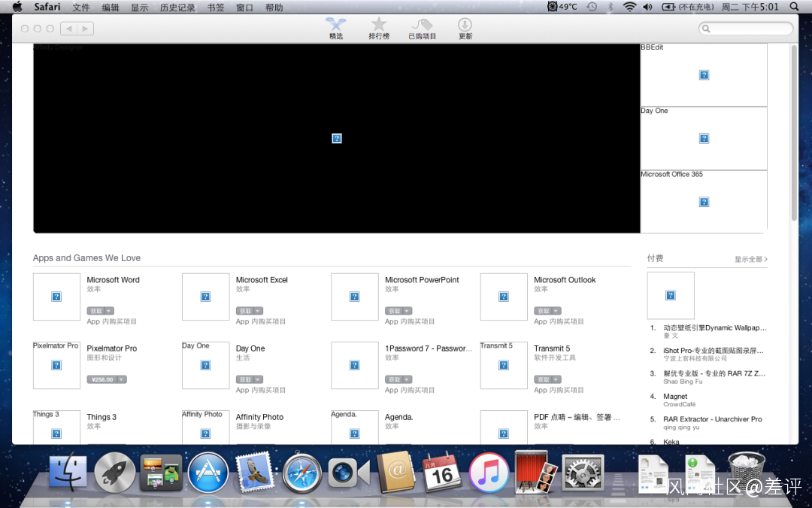Launch the App Store icon in Dock
The image size is (812, 508).
pos(208,473)
